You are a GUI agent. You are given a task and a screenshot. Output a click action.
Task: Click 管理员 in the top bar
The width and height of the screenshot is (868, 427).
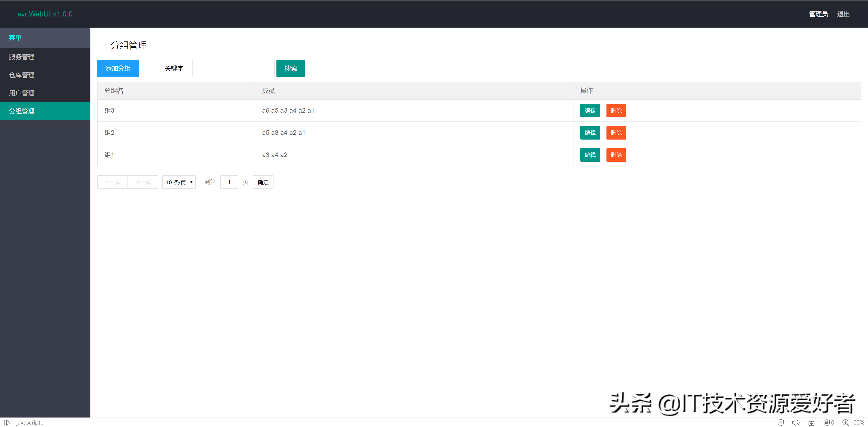pyautogui.click(x=818, y=14)
